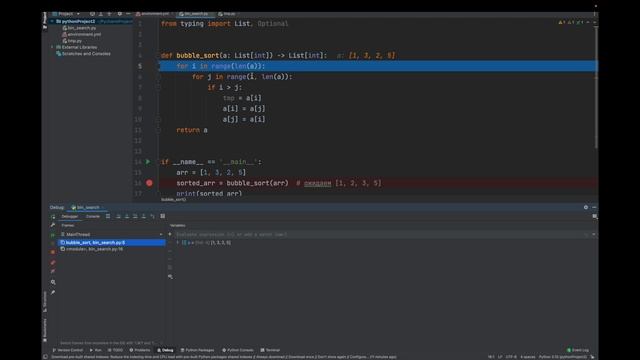Click the run gutter arrow on line 14
Viewport: 640px width, 360px height.
tap(148, 162)
